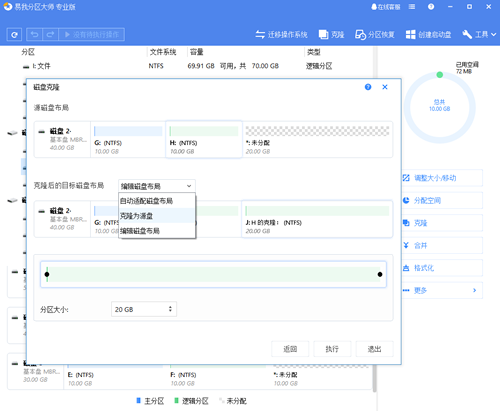Click 合并 merge option
This screenshot has height=411, width=500.
(x=442, y=246)
